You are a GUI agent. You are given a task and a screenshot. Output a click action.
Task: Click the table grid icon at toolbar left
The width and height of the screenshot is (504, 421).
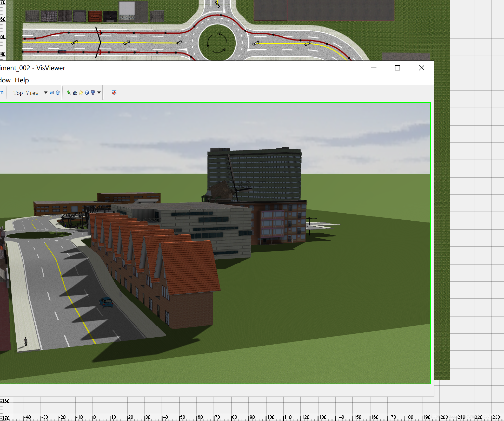(2, 93)
